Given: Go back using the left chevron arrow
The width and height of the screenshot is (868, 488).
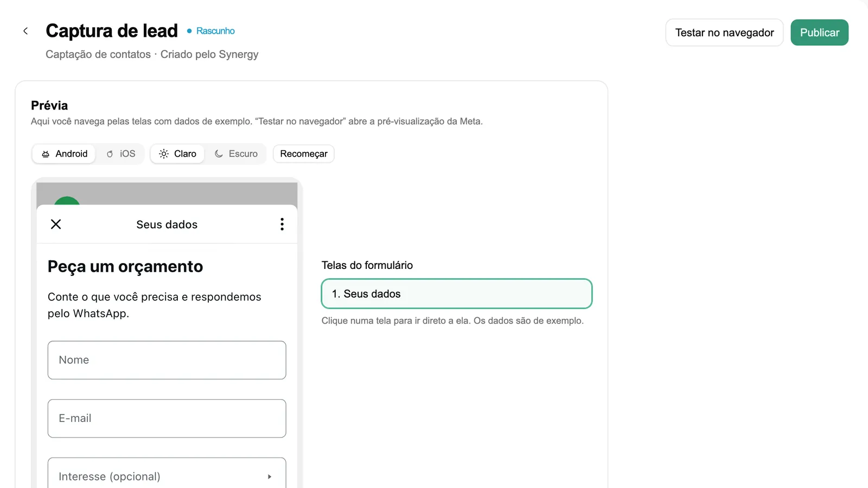Looking at the screenshot, I should 25,31.
